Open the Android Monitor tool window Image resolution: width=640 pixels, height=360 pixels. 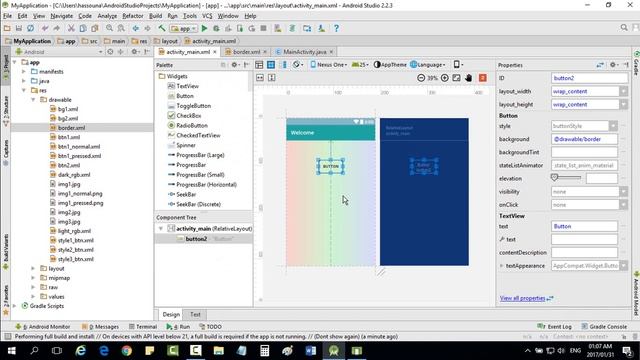click(43, 327)
